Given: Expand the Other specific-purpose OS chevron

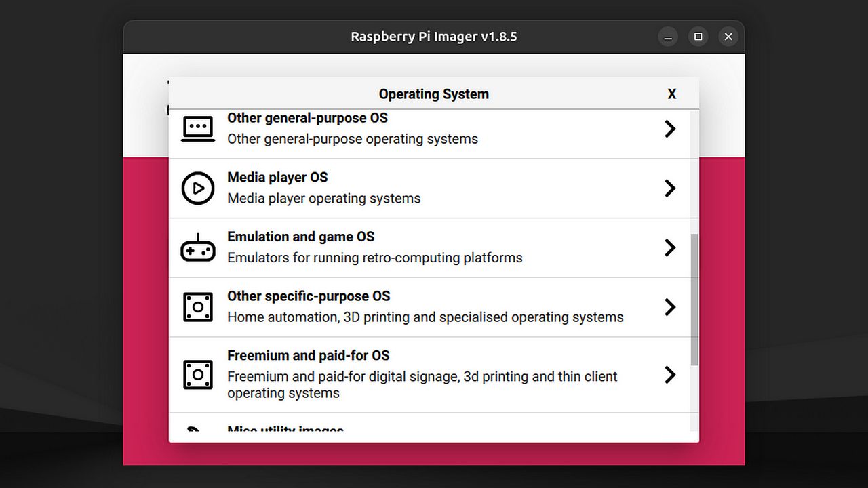Looking at the screenshot, I should click(670, 307).
